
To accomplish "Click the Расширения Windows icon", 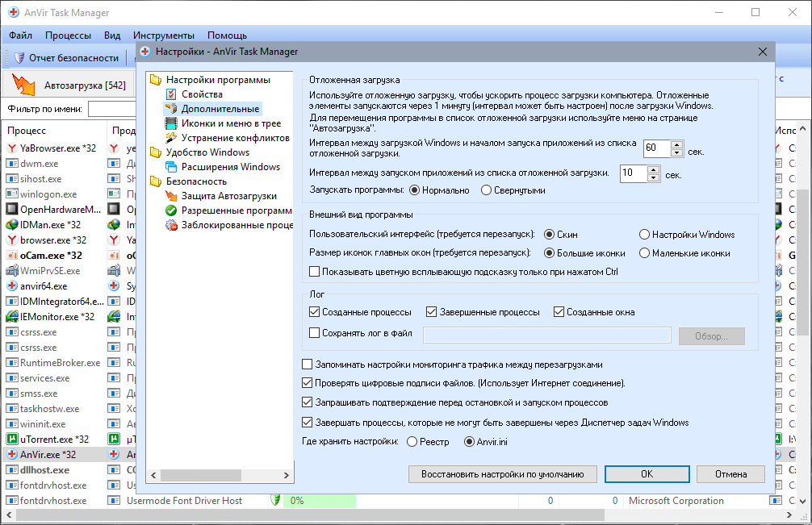I will click(x=171, y=167).
